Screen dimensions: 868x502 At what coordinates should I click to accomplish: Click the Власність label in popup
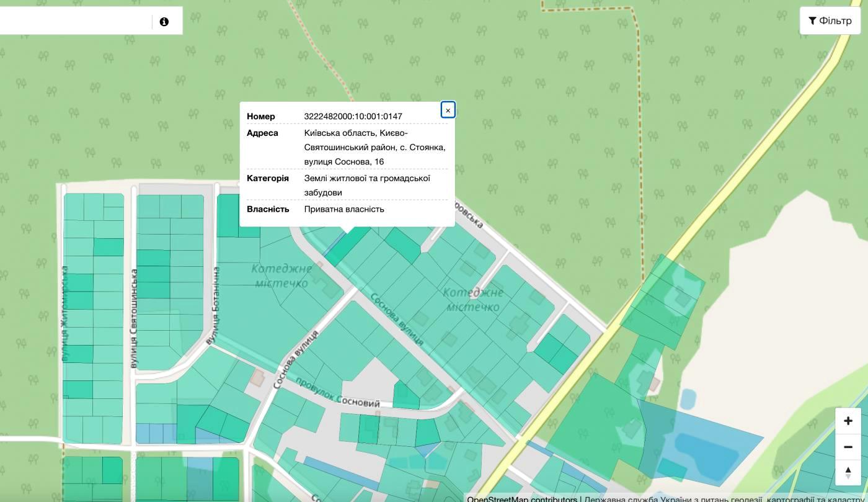[x=268, y=209]
